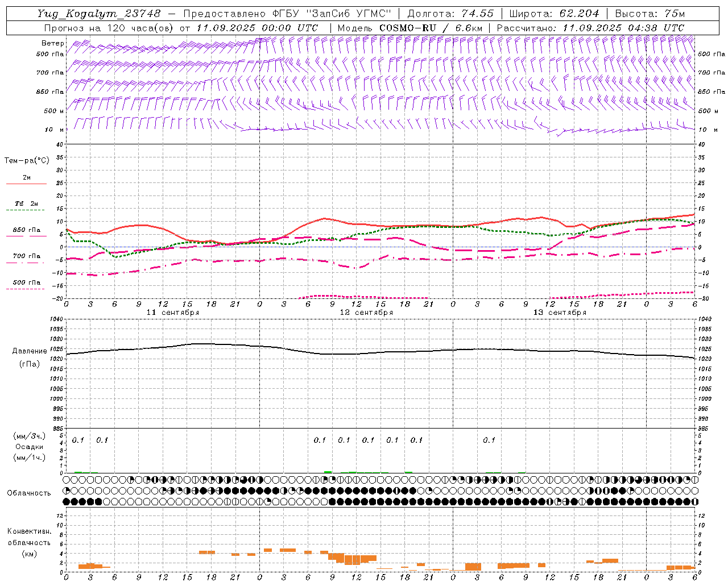This screenshot has height=582, width=728.
Task: Click the 12 сентября date label
Action: coord(366,313)
